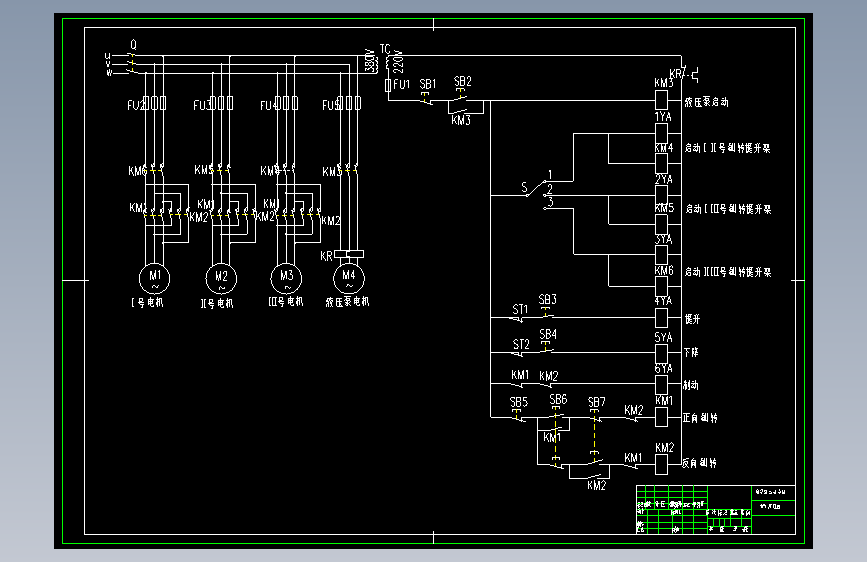Click the 1YA solenoid coil box

pos(661,133)
